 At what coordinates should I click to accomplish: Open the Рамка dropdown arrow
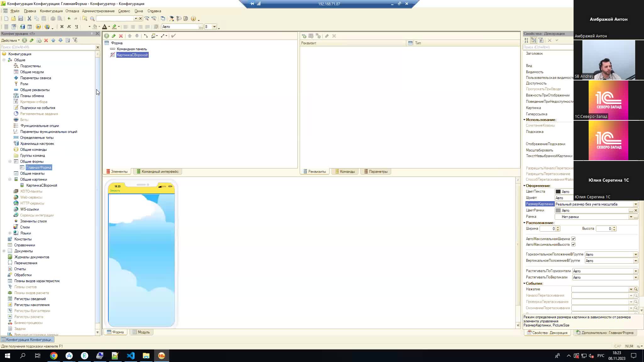[x=631, y=217]
